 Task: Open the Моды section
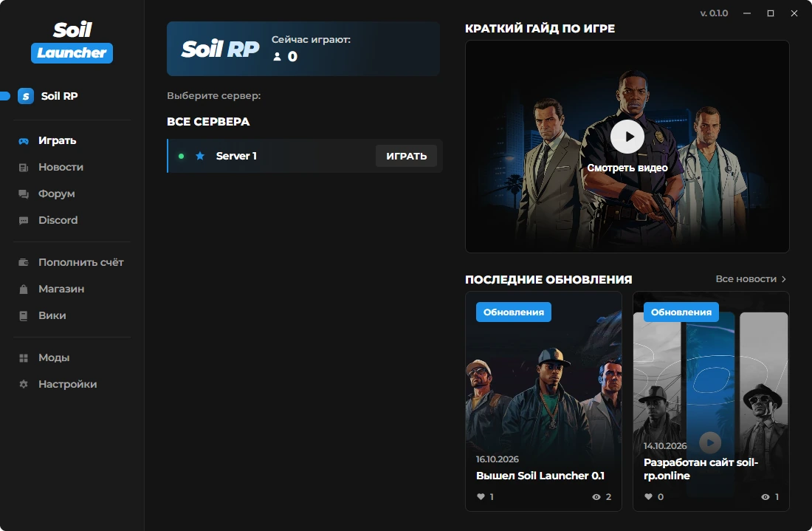(x=54, y=358)
